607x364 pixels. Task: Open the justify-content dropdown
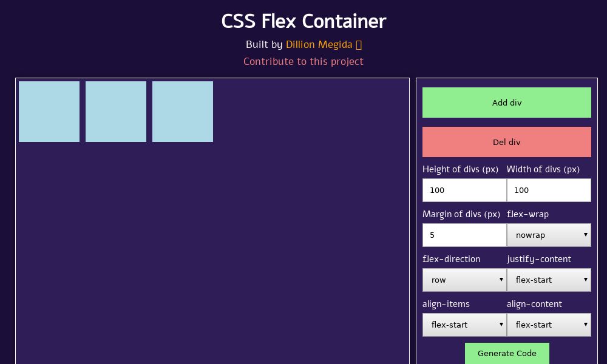[x=549, y=280]
